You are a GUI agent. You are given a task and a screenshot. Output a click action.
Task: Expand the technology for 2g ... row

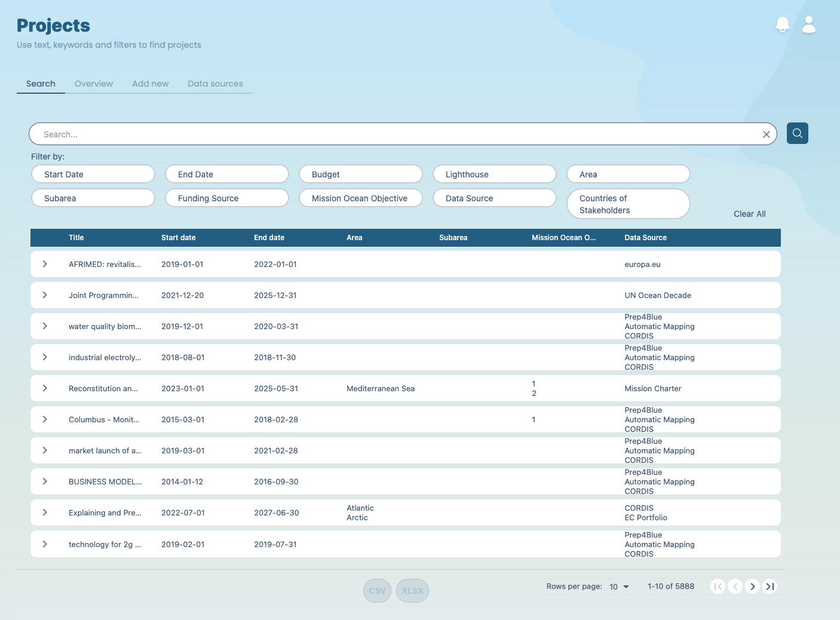45,544
